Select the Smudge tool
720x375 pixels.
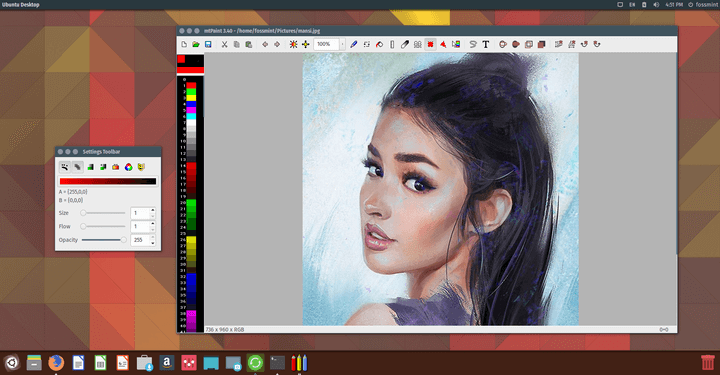(405, 45)
